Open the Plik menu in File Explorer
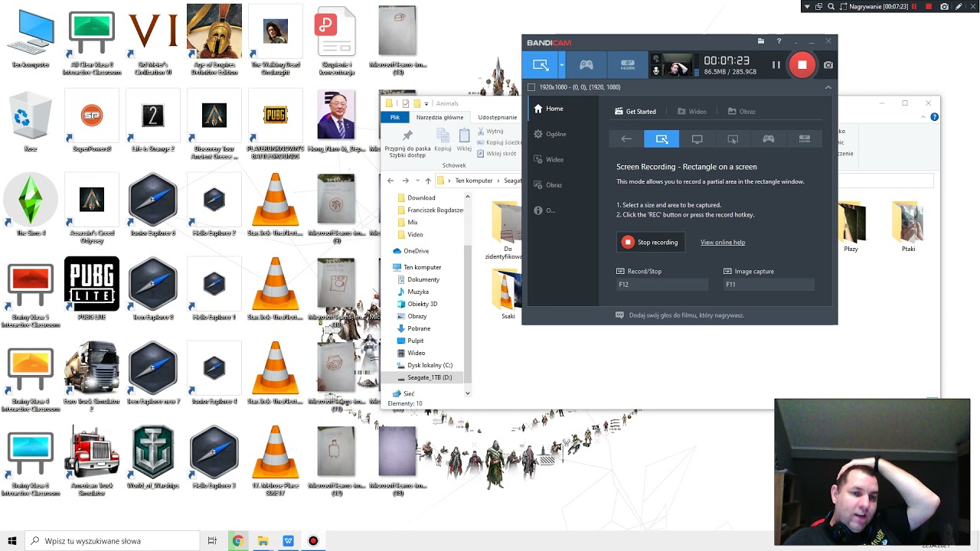The image size is (980, 551). point(395,117)
